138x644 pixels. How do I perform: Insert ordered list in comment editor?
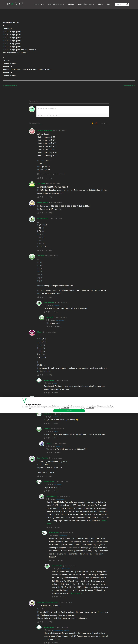(x=51, y=115)
